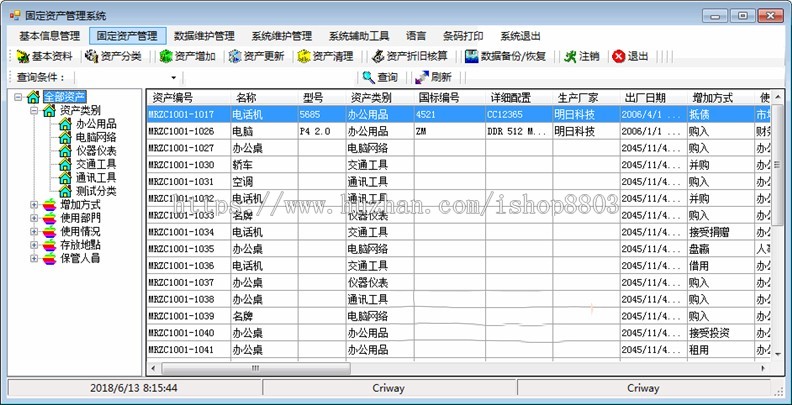Open 数据备份/恢复 toolbar icon
The height and width of the screenshot is (405, 792).
[472, 57]
